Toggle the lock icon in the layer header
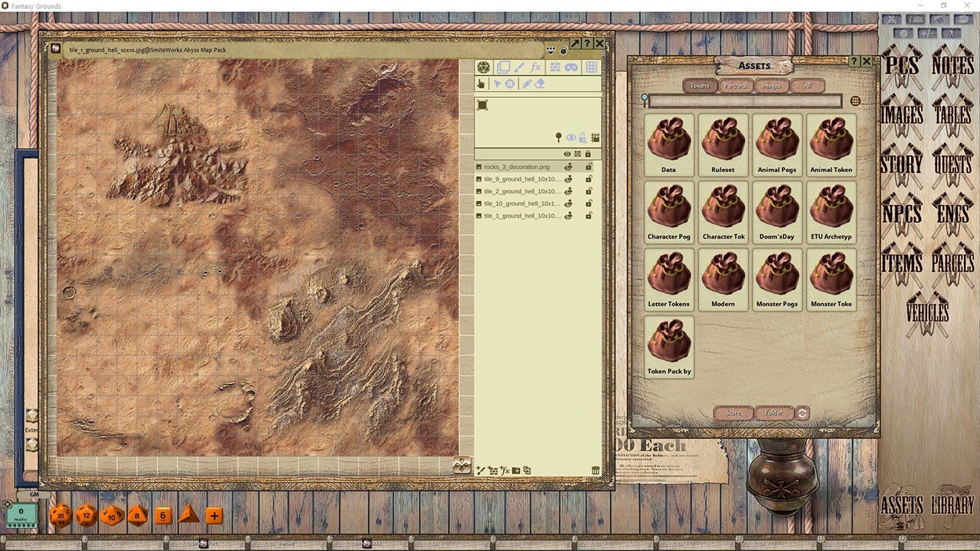 [588, 153]
